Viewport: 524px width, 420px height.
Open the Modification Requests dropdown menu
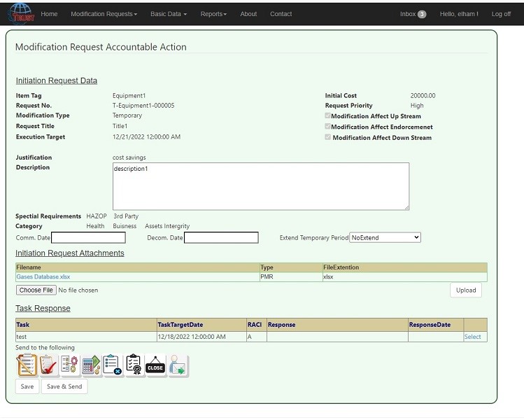pos(104,14)
